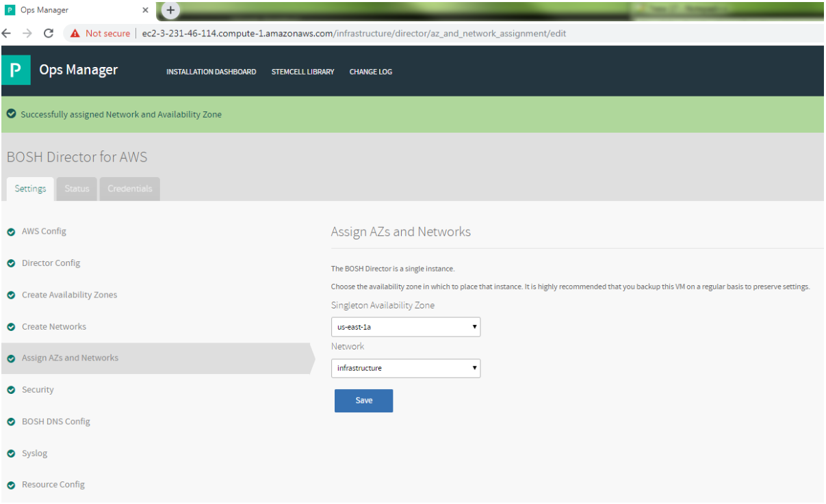Viewport: 826px width, 504px height.
Task: Go to Create Networks section
Action: [54, 326]
